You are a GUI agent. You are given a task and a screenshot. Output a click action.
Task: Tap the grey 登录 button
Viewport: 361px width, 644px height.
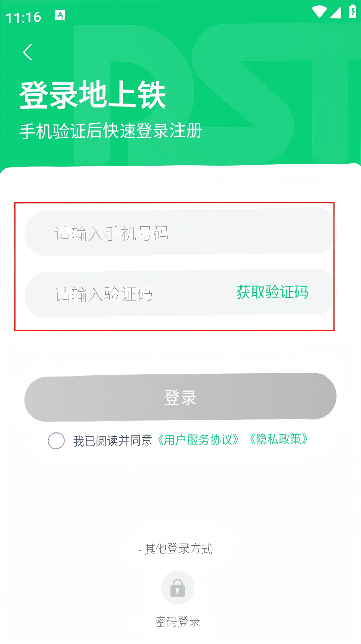tap(180, 398)
